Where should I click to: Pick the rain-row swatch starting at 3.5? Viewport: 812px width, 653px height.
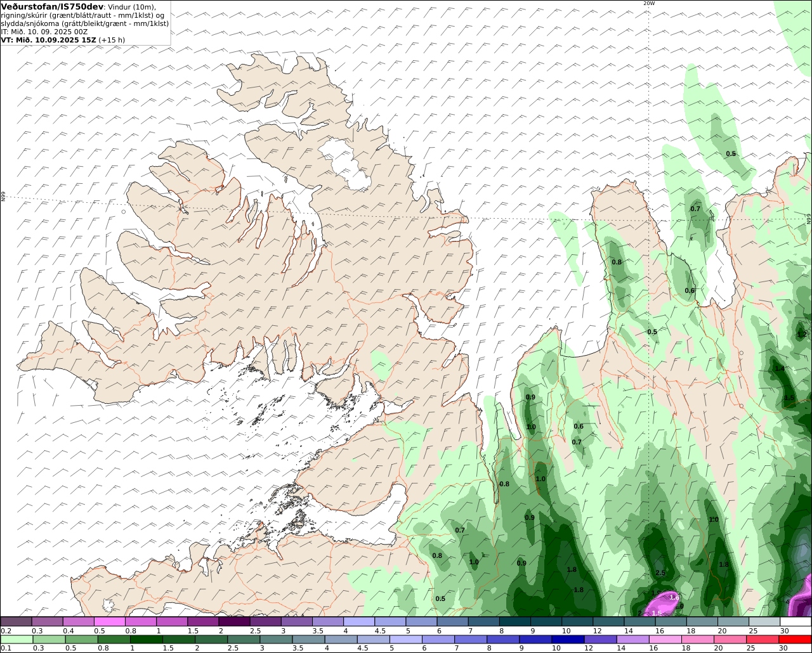pos(308,639)
